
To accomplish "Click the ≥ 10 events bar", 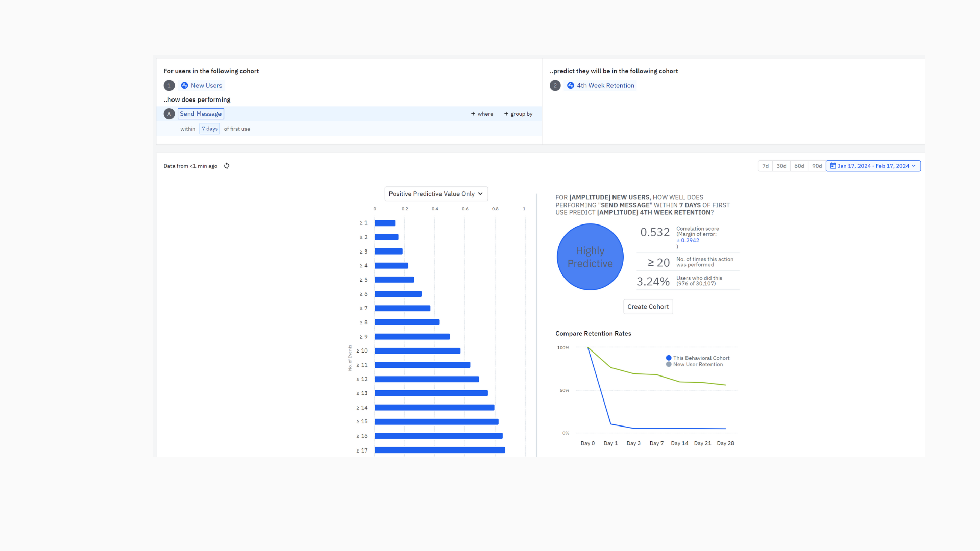I will (417, 351).
